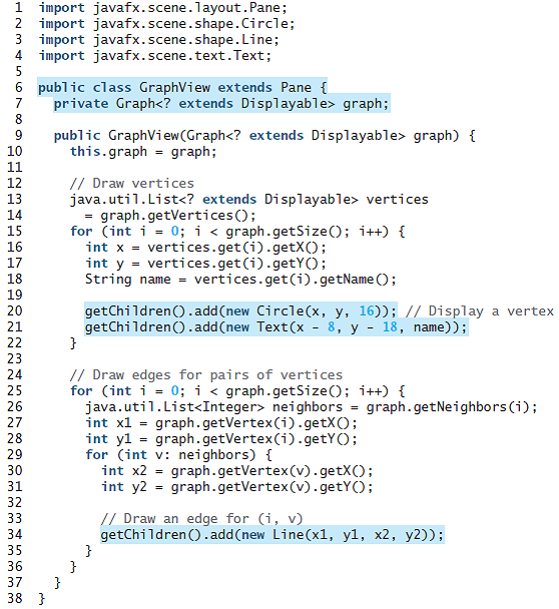This screenshot has height=609, width=559.
Task: Click int y2 = graph.getVertex(v).getY(); line
Action: click(237, 487)
